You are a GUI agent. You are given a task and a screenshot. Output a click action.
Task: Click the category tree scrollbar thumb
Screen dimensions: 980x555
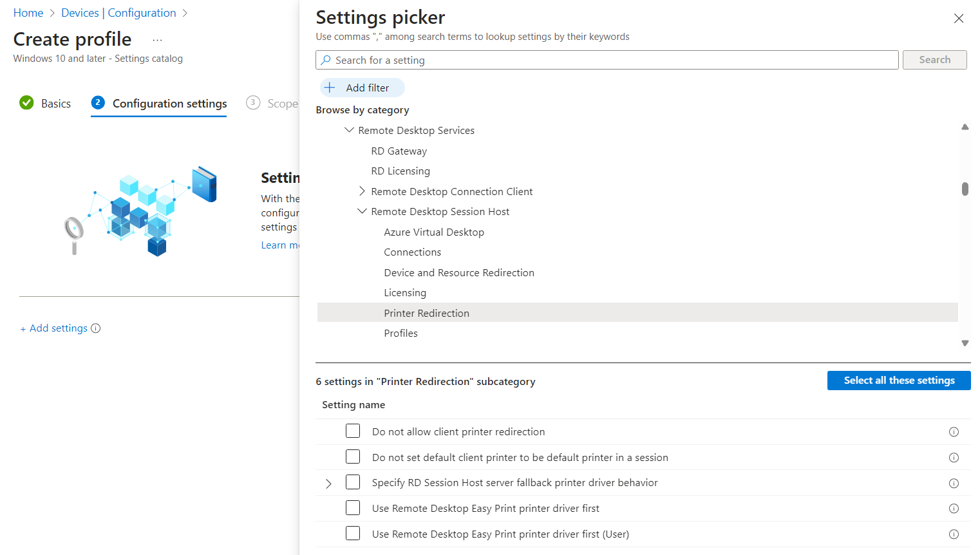965,189
